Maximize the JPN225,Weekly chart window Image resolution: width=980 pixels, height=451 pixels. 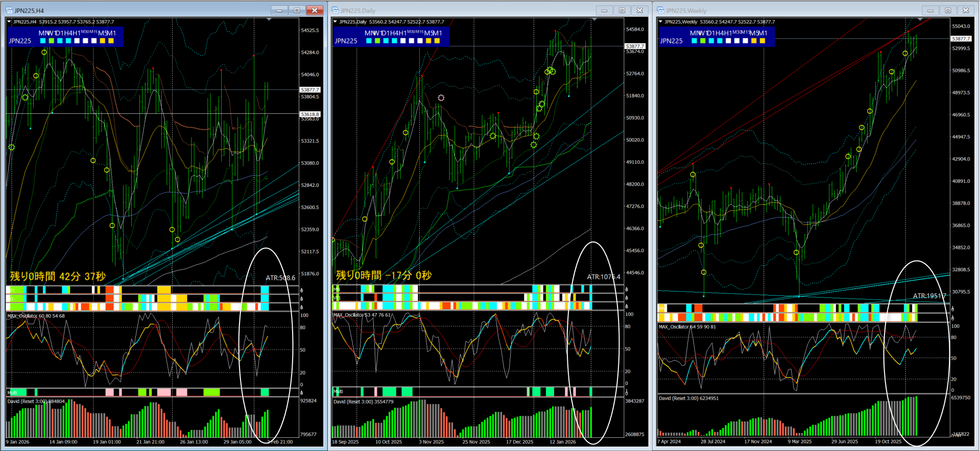tap(948, 10)
